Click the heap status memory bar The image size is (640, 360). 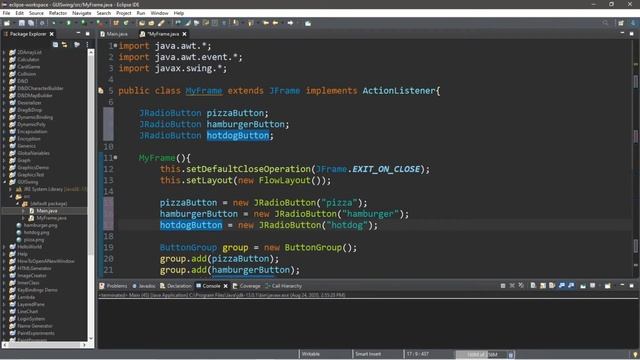tap(481, 354)
